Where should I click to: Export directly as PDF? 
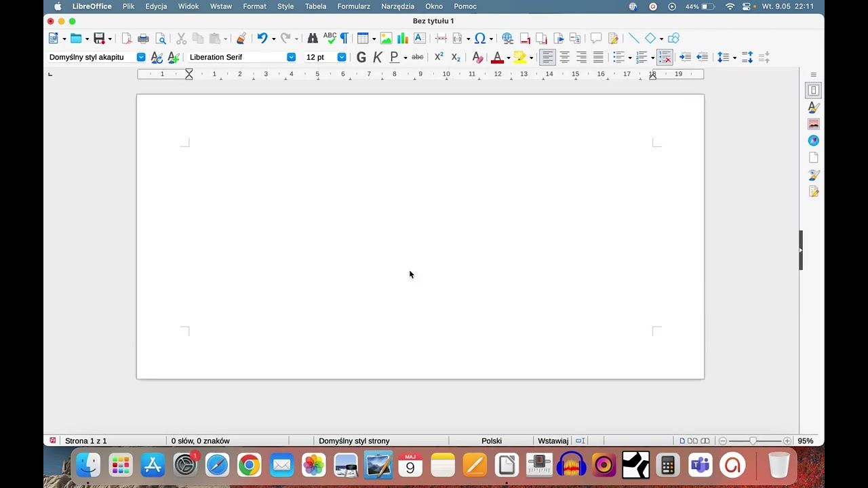coord(126,39)
